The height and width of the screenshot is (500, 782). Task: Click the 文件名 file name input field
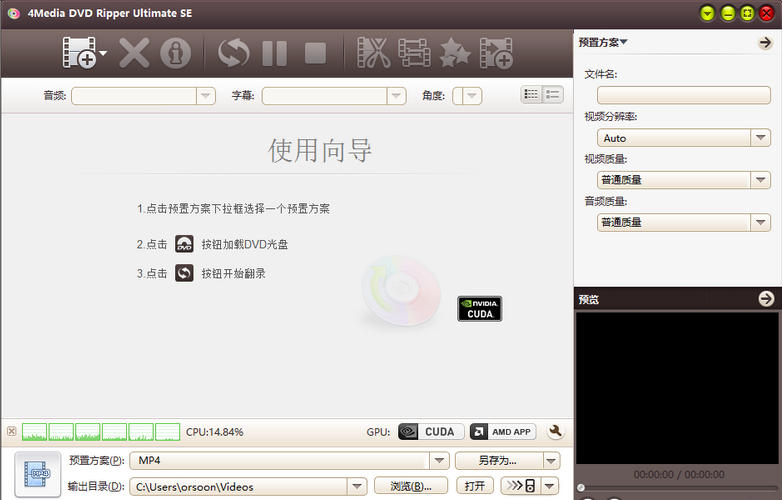pyautogui.click(x=684, y=95)
